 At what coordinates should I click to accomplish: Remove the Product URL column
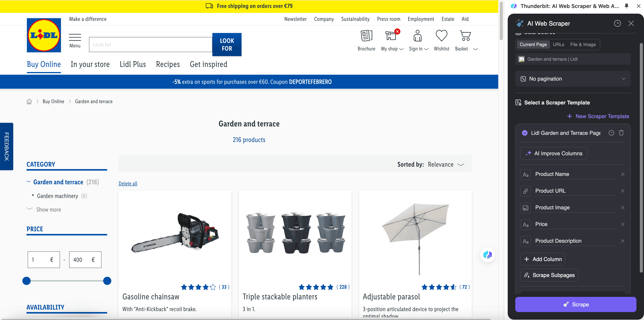(622, 191)
